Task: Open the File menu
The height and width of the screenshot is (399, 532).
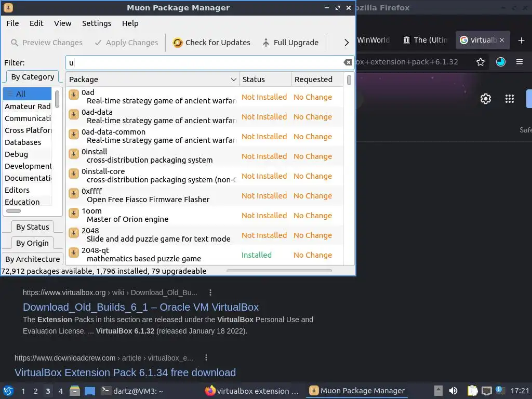Action: click(12, 23)
